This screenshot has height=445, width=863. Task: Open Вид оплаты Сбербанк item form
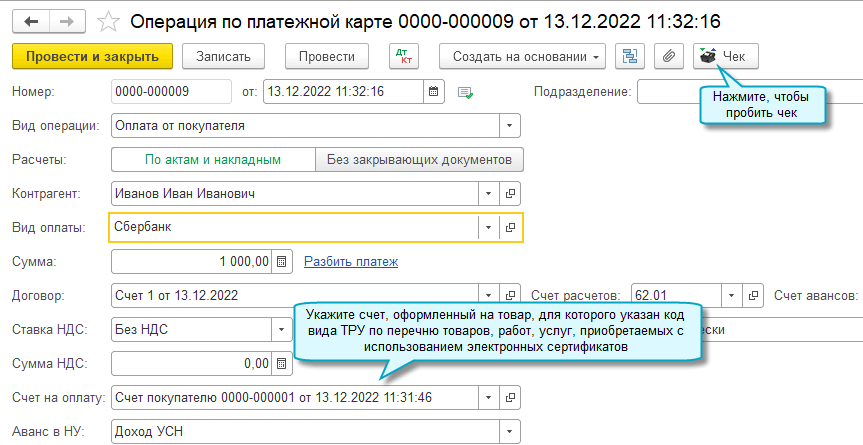point(510,227)
